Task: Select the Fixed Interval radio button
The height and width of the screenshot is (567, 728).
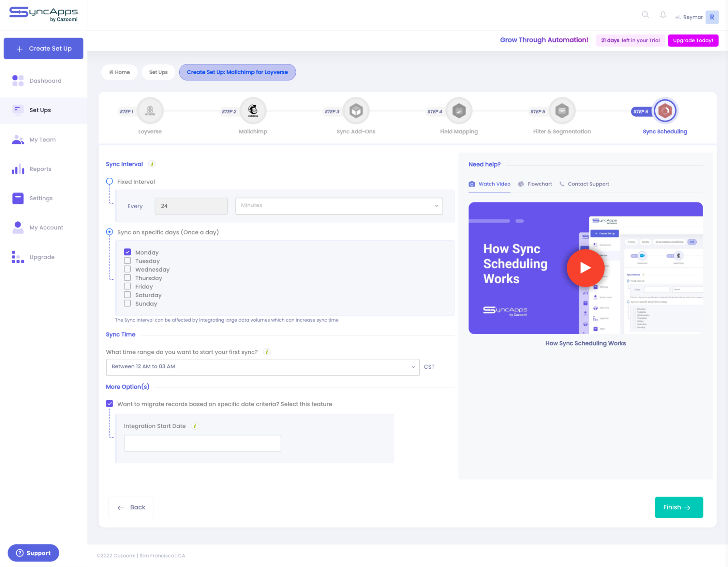Action: coord(109,181)
